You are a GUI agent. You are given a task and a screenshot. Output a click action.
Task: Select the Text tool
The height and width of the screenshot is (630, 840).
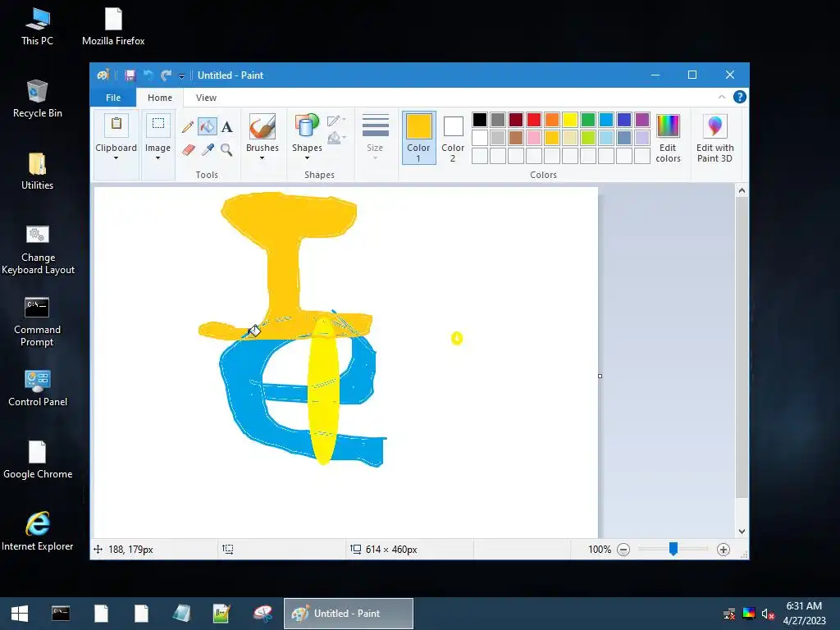coord(227,127)
